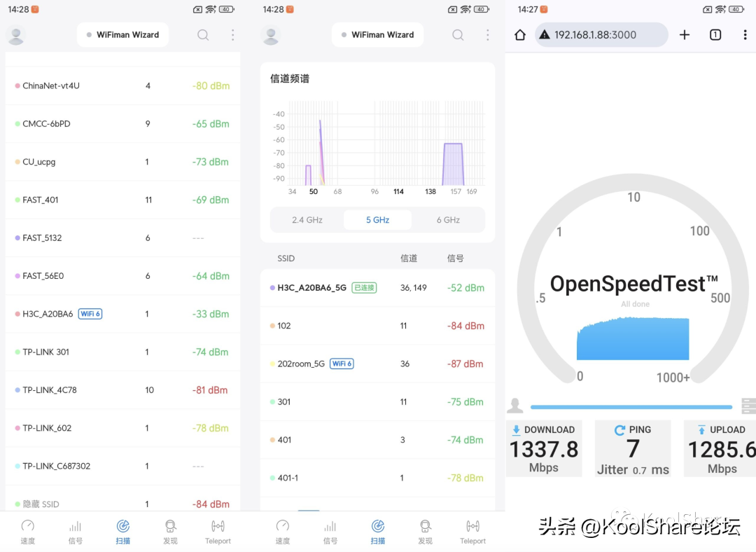Click the OpenSpeedTest logo text
The height and width of the screenshot is (552, 756).
click(x=634, y=284)
